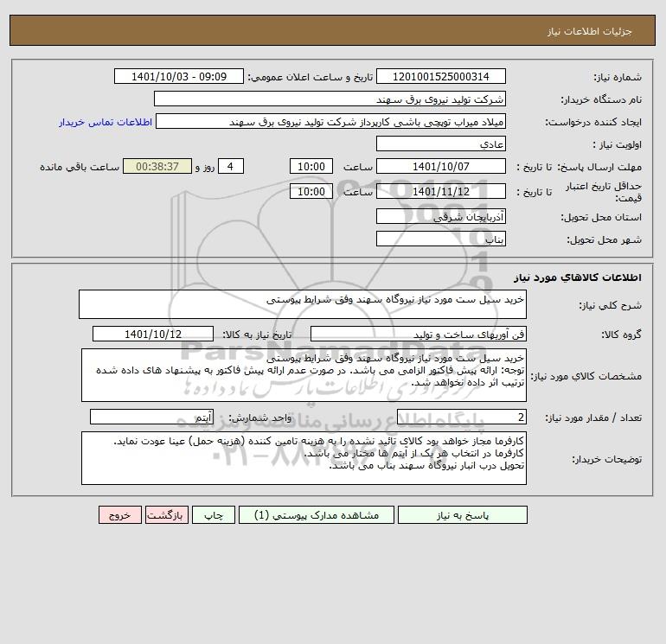Viewport: 666px width, 644px height.
Task: Click the 'گروه کالا:' label
Action: pyautogui.click(x=621, y=335)
